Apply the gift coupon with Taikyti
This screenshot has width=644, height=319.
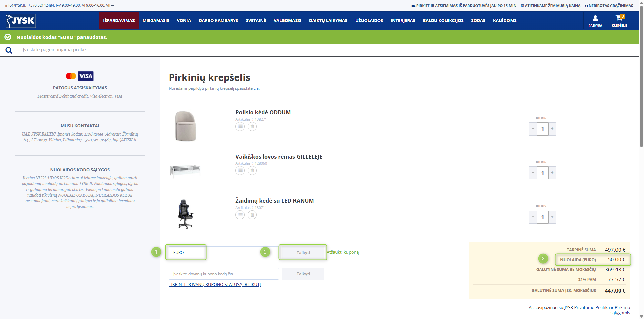(303, 274)
